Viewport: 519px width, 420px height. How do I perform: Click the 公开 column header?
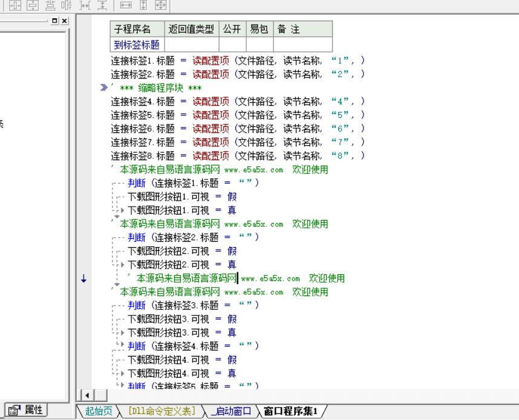pos(232,29)
